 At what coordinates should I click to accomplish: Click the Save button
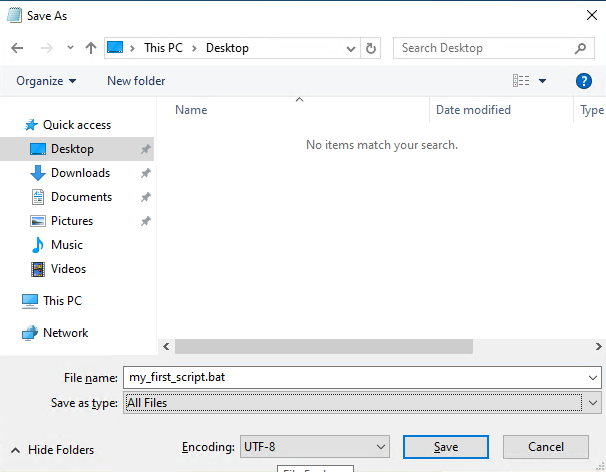point(446,447)
